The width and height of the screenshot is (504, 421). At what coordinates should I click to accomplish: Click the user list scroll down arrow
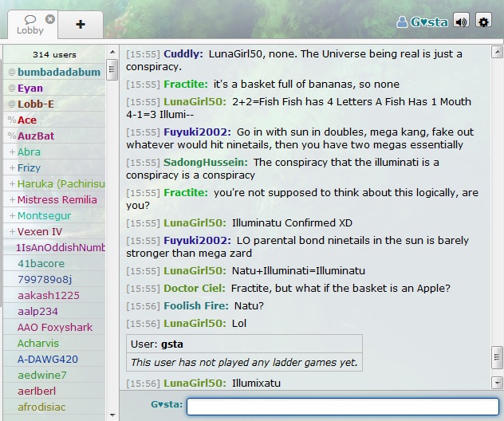112,415
